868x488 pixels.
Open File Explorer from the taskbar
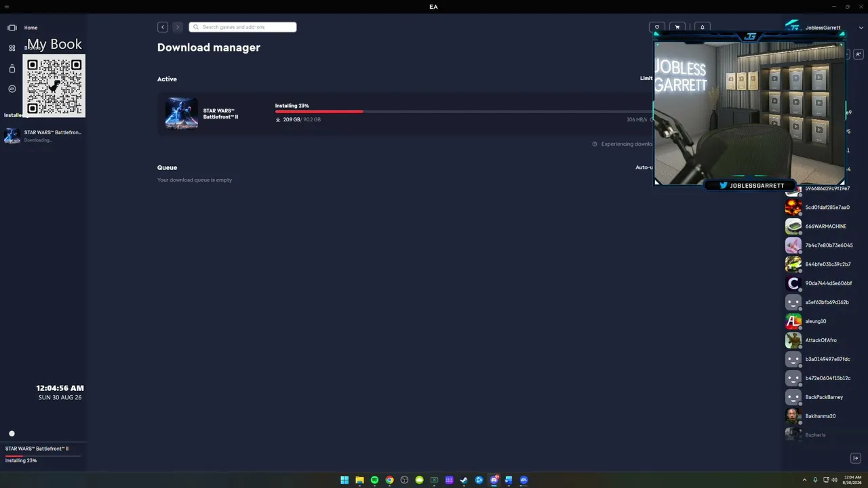point(359,480)
